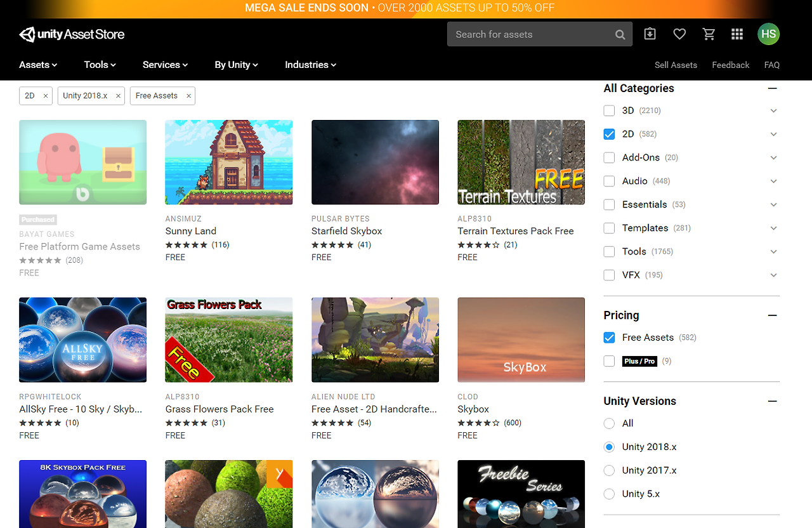Collapse the All Categories section

[x=772, y=88]
